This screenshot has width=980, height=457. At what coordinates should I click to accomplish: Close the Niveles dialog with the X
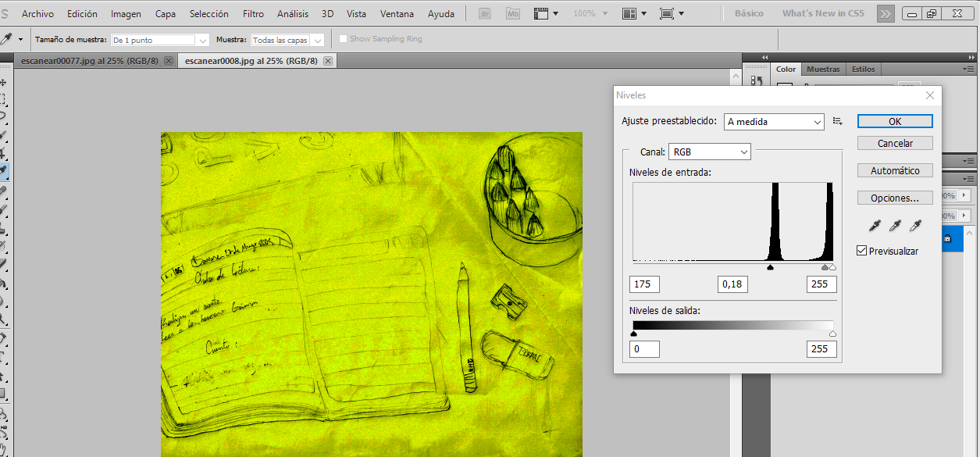929,95
